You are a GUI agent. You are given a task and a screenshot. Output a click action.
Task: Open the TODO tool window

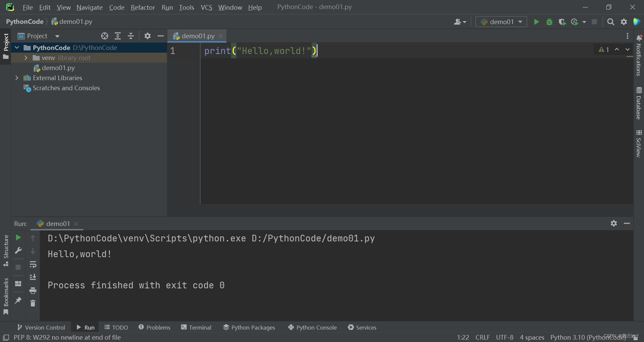116,327
